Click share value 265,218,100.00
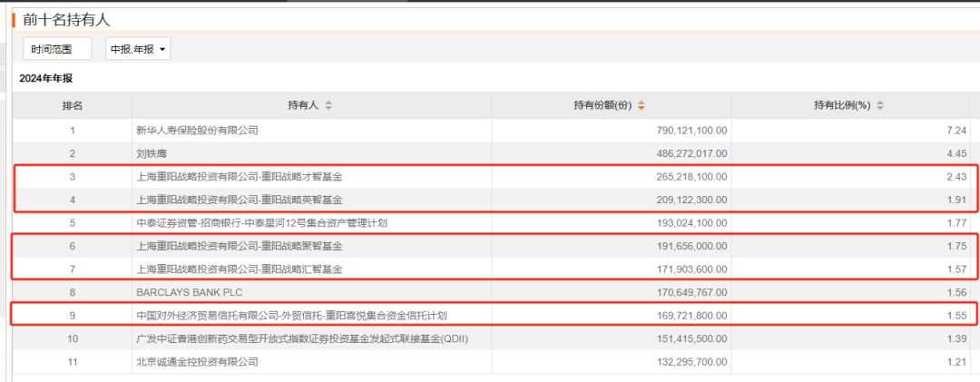Screen dimensions: 980x382 690,177
